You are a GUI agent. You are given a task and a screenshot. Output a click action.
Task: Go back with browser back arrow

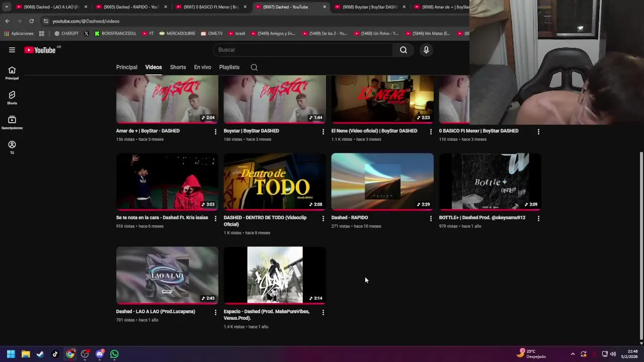[7, 21]
